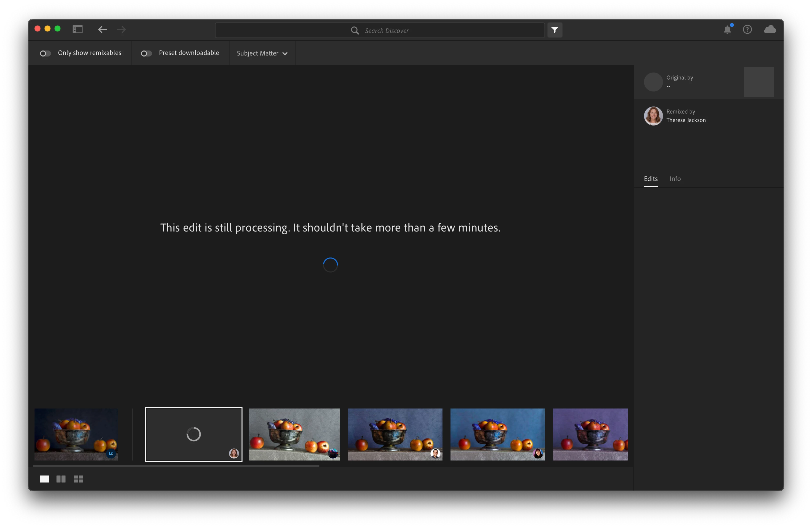Viewport: 812px width, 528px height.
Task: Switch to the Info tab
Action: (675, 179)
